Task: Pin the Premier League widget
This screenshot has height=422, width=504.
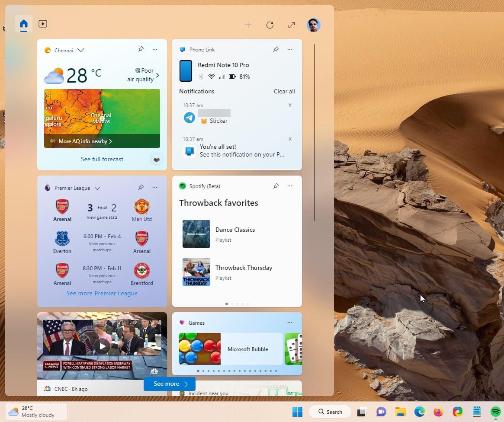Action: tap(141, 188)
